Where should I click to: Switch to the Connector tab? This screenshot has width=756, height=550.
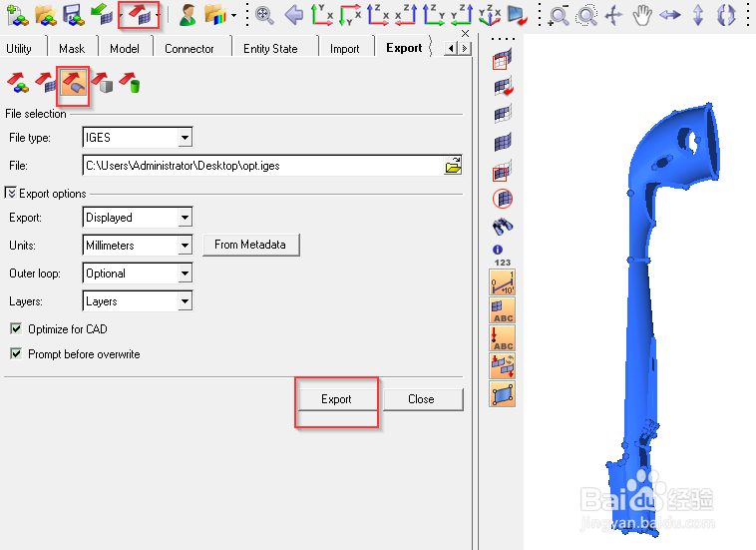pyautogui.click(x=189, y=49)
